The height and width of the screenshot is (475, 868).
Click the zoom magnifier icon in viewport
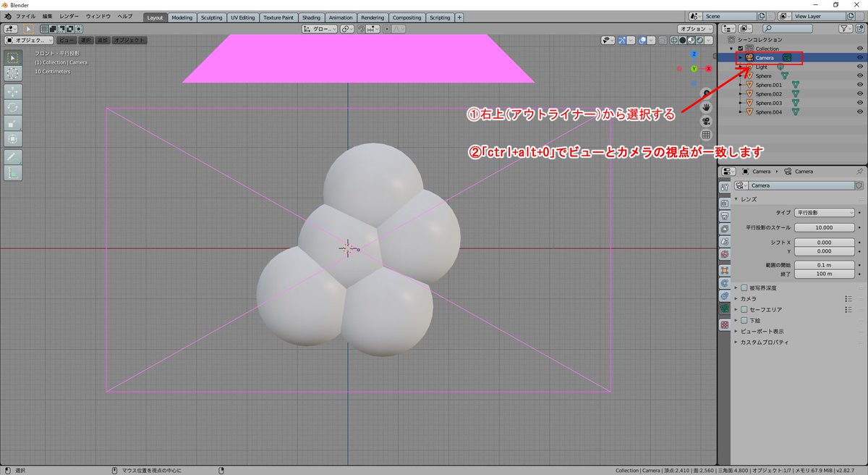(x=706, y=93)
